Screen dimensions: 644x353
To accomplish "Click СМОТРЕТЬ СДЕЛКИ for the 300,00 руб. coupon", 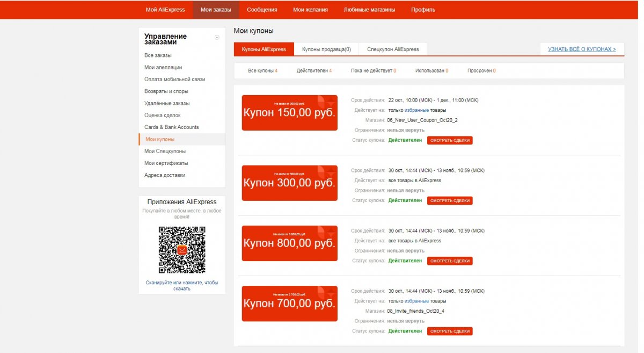I will [450, 200].
